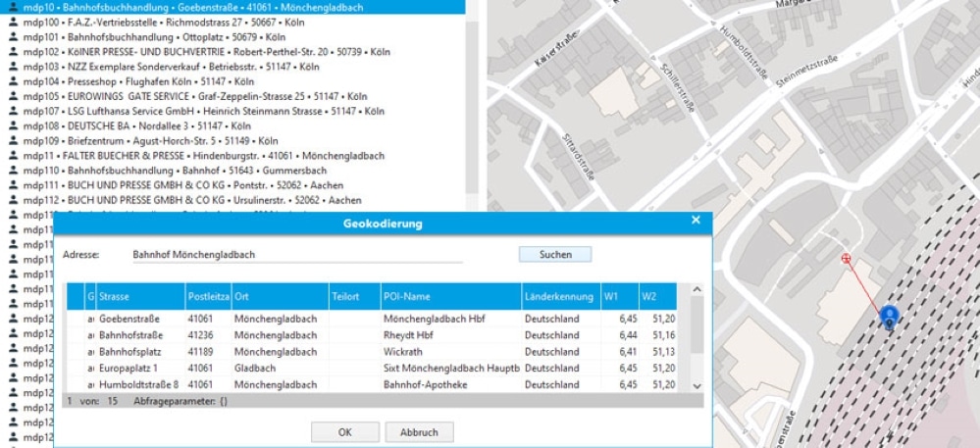This screenshot has width=980, height=448.
Task: Click the person icon beside mdp100 entry
Action: 14,21
